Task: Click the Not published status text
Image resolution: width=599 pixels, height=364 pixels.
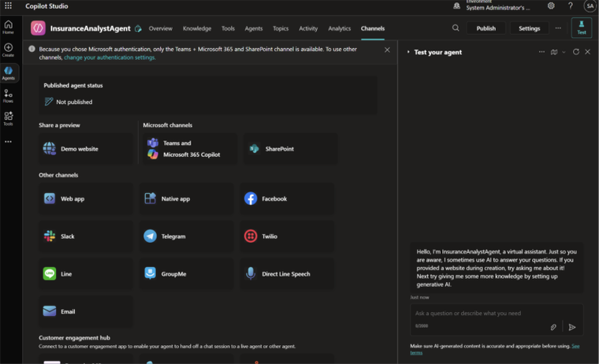Action: point(74,102)
